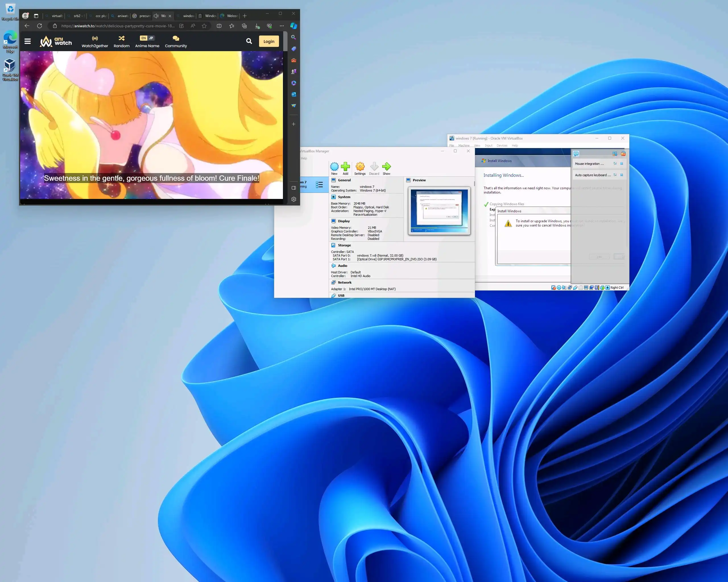The image size is (728, 582).
Task: Open the aniwatch hamburger menu
Action: pos(28,41)
